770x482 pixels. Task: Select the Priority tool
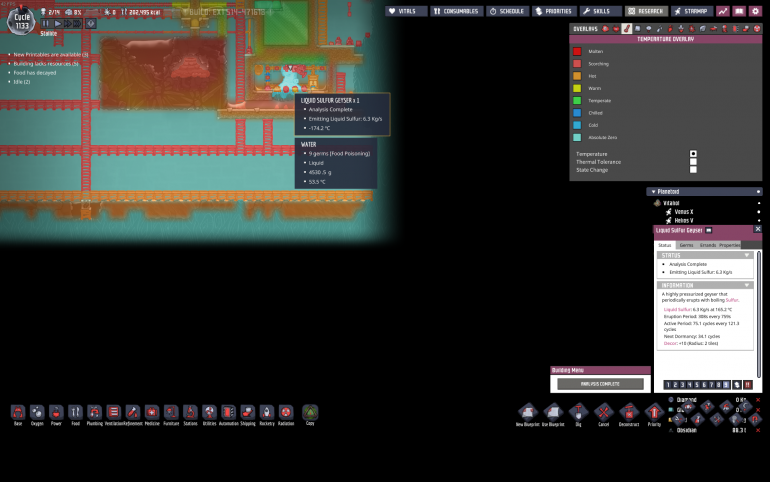pyautogui.click(x=654, y=413)
